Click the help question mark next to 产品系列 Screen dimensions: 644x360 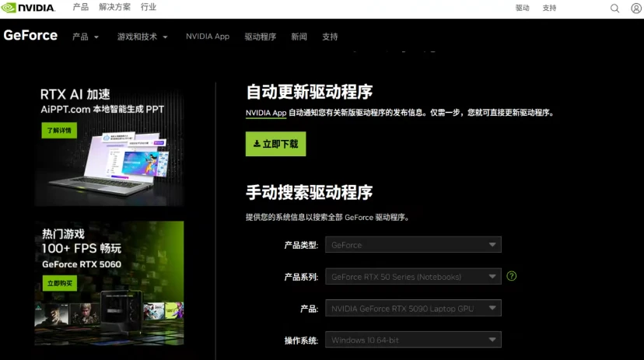click(511, 276)
